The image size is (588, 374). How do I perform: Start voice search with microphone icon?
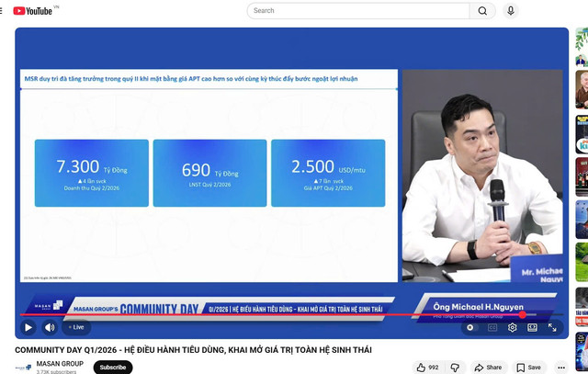511,11
